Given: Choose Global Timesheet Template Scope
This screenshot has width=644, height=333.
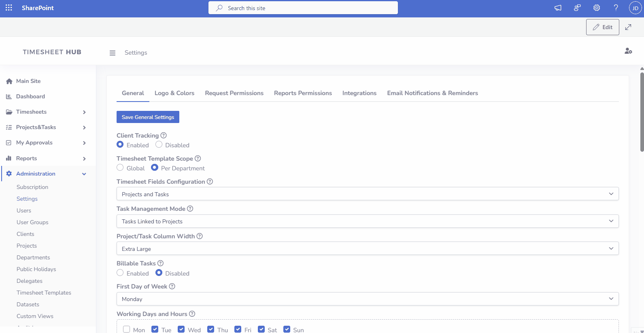Looking at the screenshot, I should [120, 168].
